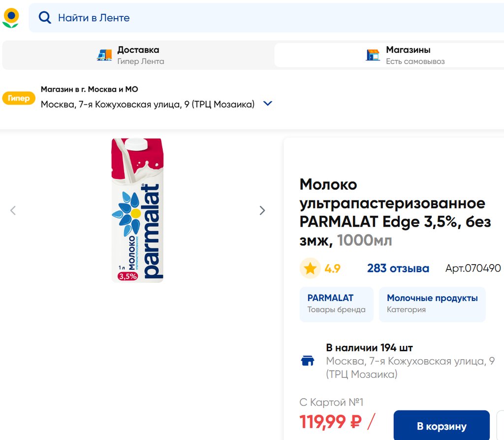This screenshot has width=504, height=440.
Task: Click the delivery truck icon
Action: click(104, 55)
